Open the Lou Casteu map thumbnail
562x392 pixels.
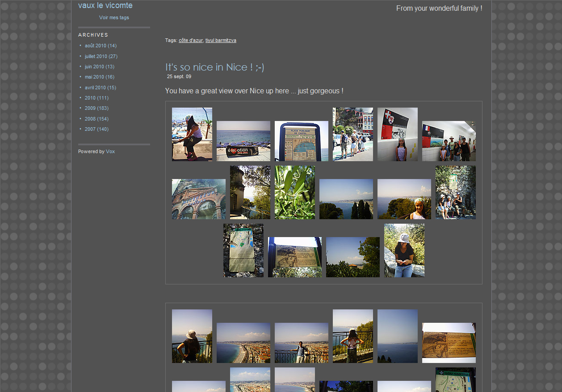[x=455, y=379]
